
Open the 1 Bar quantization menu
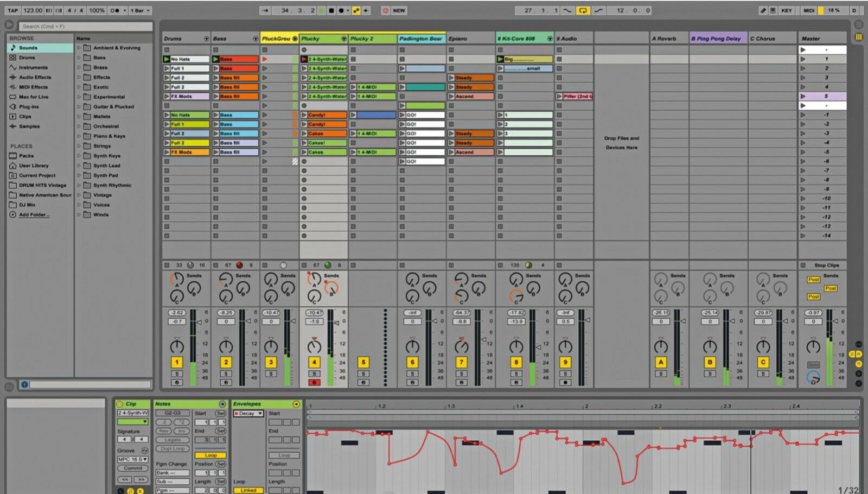140,10
